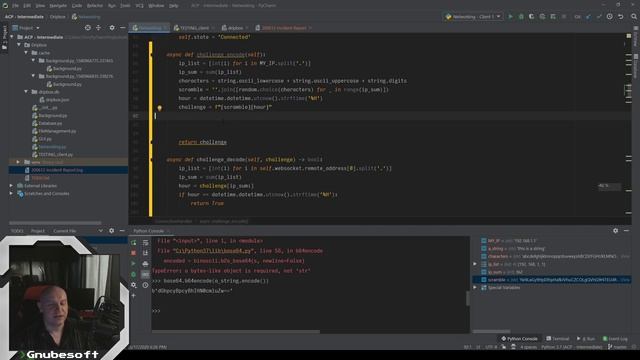This screenshot has width=640, height=360.
Task: Click scroll to end icon in console
Action: coord(145,253)
